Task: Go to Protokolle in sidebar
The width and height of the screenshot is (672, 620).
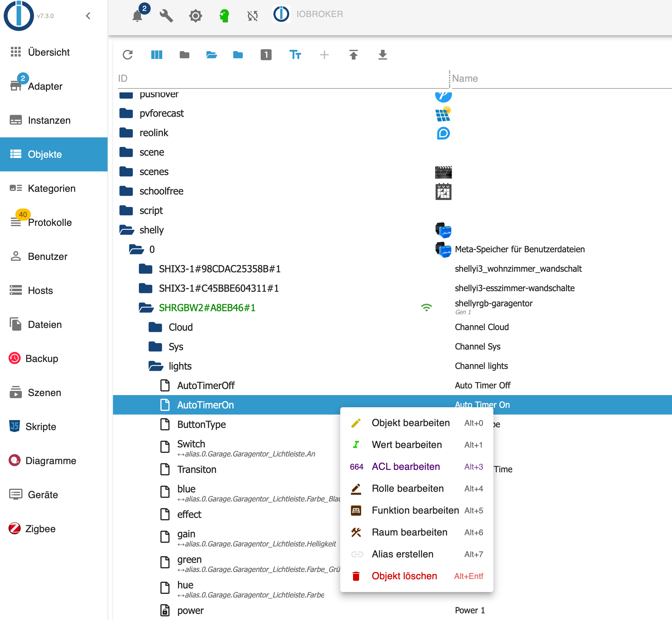Action: point(50,222)
